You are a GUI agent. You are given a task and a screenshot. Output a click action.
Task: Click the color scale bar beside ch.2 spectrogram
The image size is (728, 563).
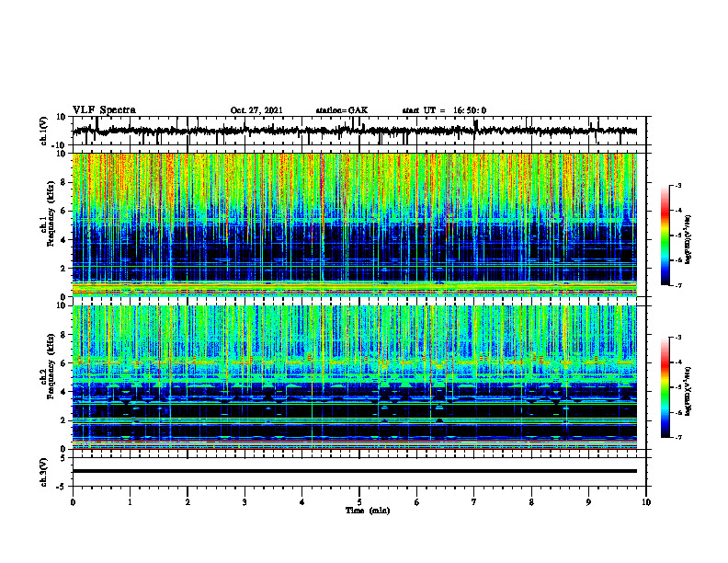point(665,387)
